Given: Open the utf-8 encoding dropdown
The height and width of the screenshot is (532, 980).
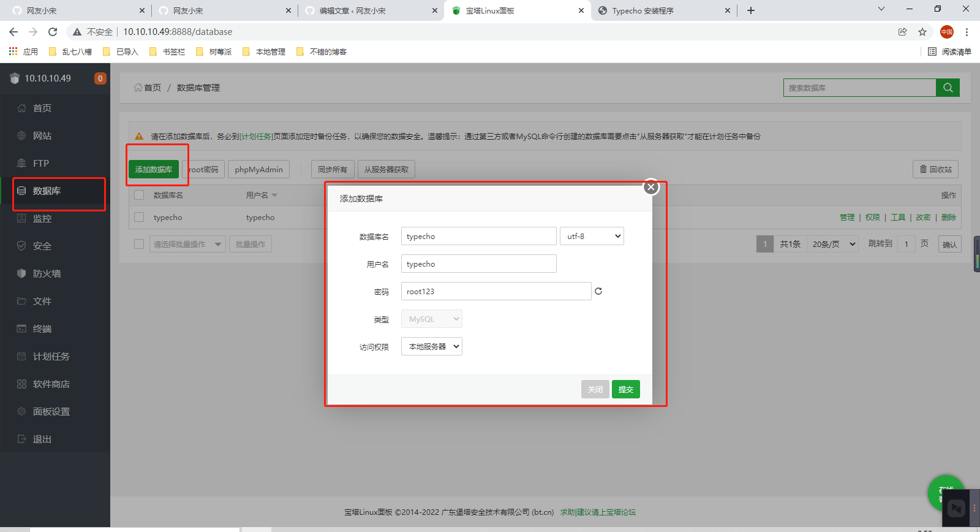Looking at the screenshot, I should click(592, 236).
